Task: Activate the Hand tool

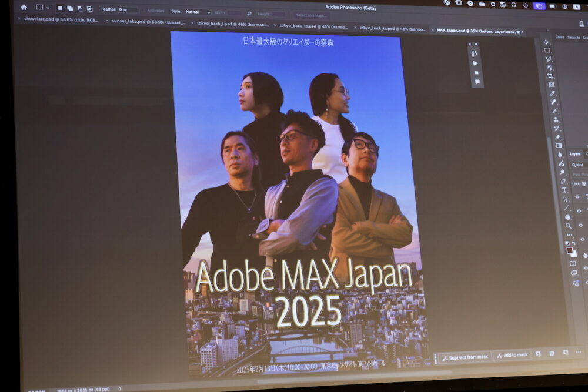Action: 567,216
